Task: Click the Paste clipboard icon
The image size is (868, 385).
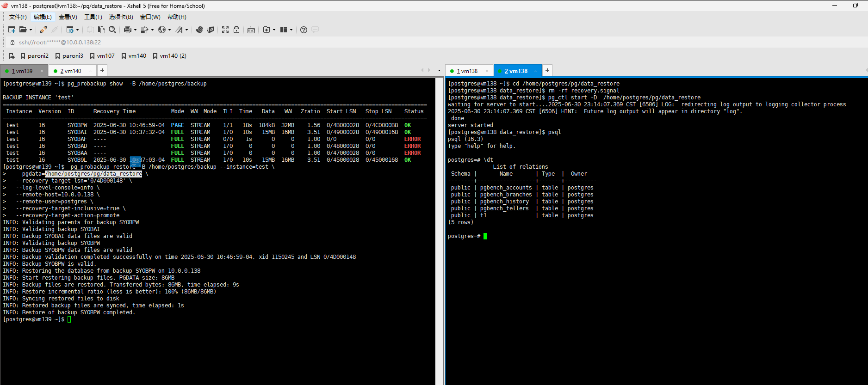Action: click(x=101, y=30)
